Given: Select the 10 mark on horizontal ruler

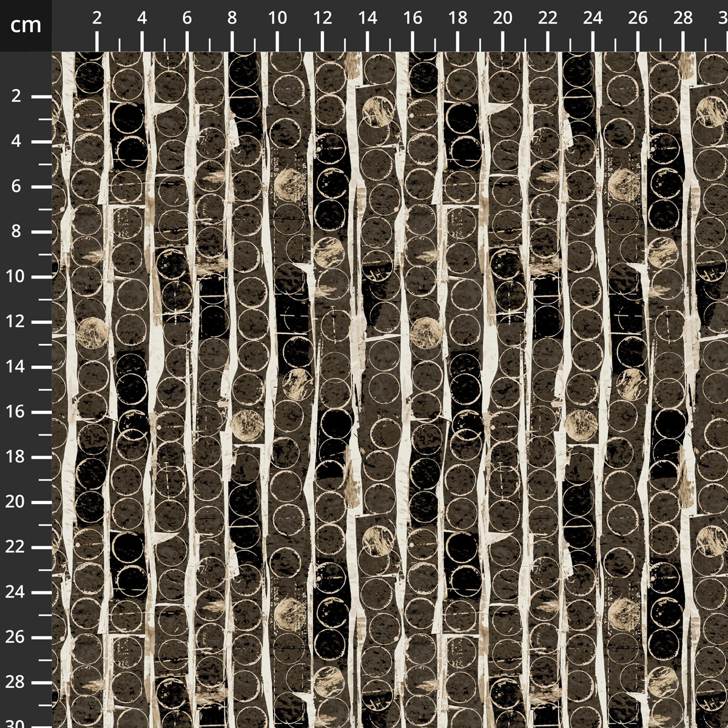Looking at the screenshot, I should [x=277, y=18].
